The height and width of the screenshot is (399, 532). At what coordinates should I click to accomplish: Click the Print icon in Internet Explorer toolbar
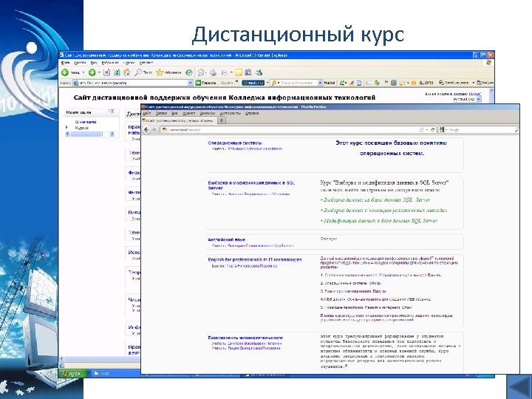coord(213,72)
